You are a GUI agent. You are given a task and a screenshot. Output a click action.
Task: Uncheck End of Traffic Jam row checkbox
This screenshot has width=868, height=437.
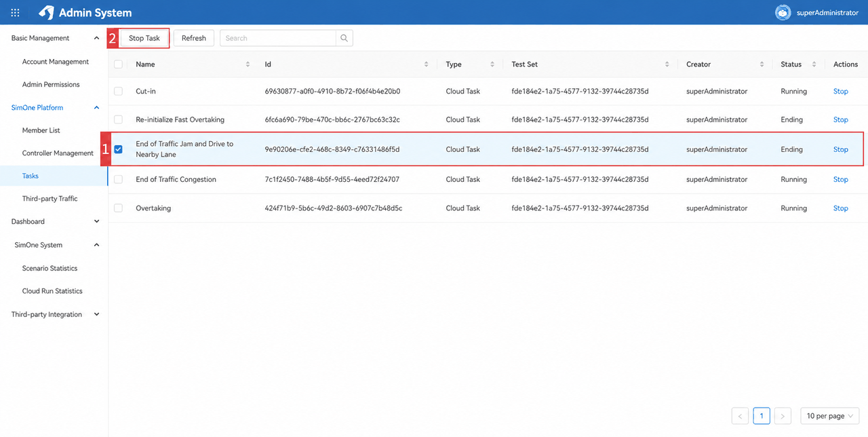[119, 149]
